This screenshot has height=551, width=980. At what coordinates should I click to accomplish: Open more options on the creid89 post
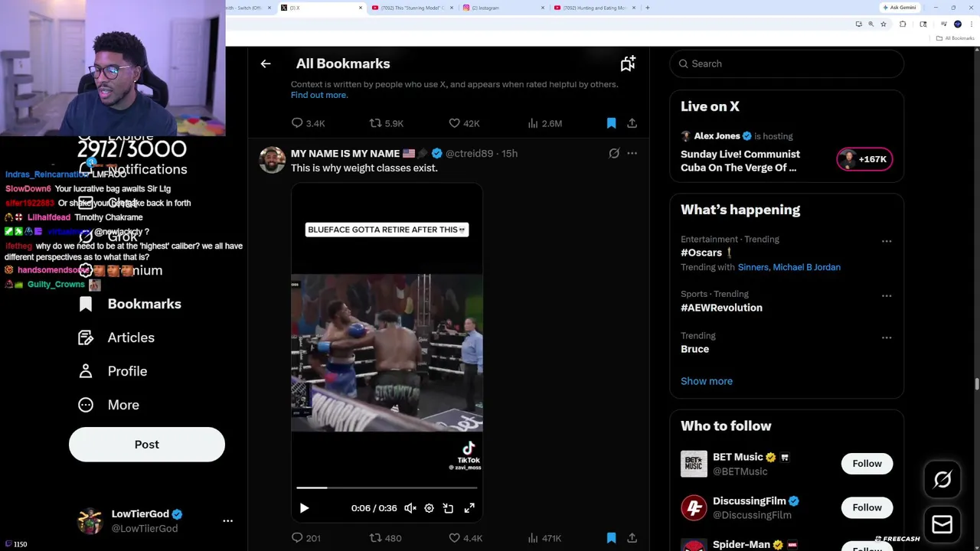tap(632, 153)
